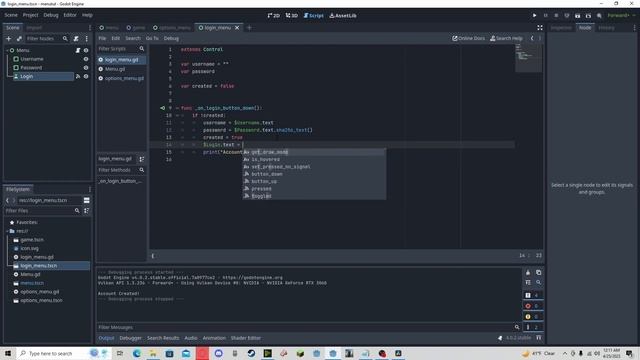
Task: Toggle visibility of the Username node
Action: click(x=86, y=59)
